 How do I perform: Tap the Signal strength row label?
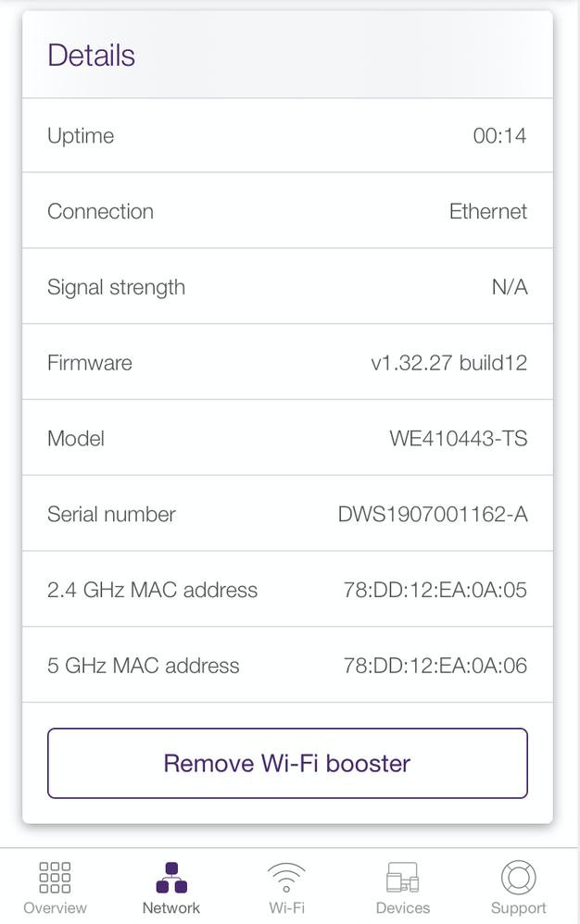pos(116,287)
